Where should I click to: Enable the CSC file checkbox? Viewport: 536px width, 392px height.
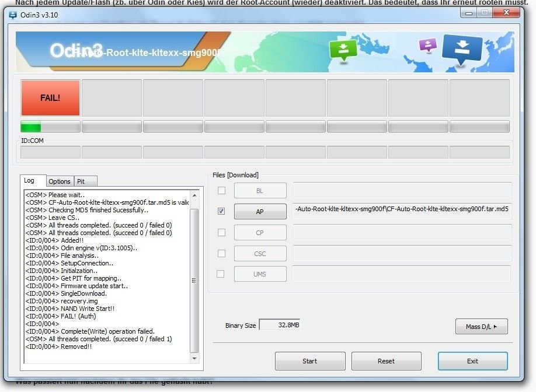click(x=221, y=253)
